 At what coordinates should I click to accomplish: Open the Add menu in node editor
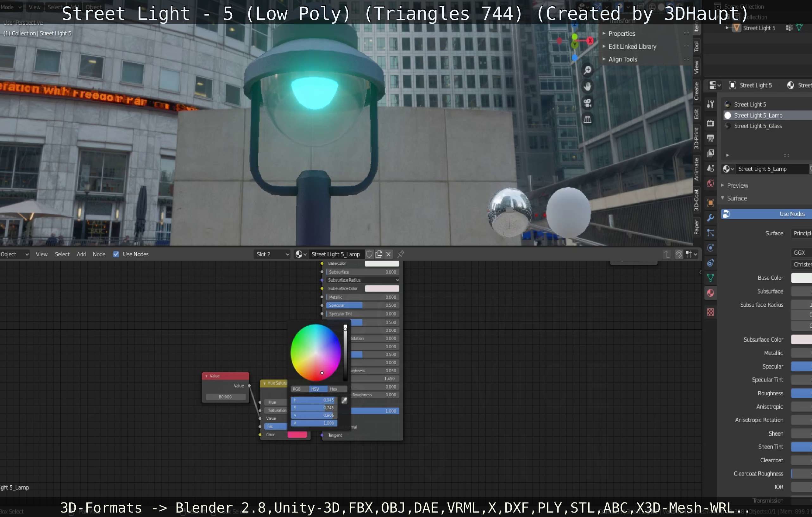click(81, 254)
